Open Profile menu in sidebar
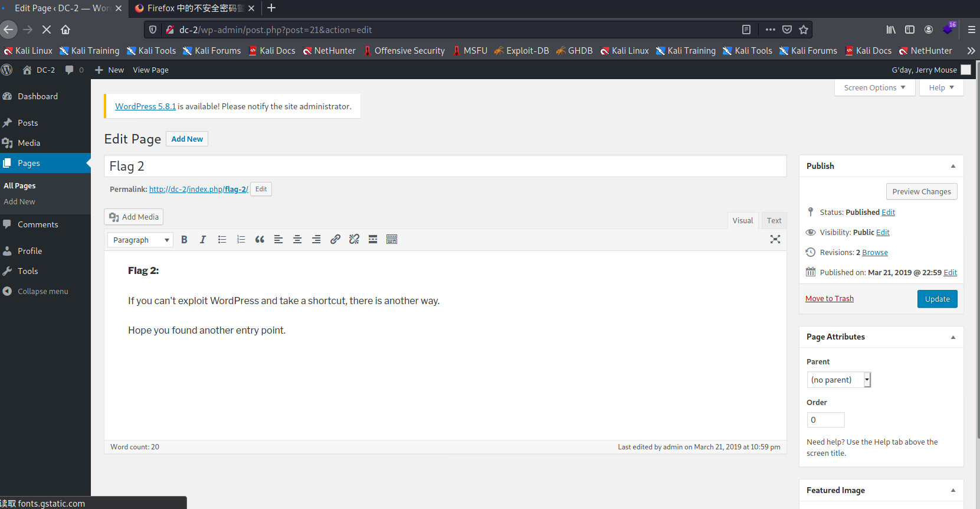Screen dimensions: 980x509 point(30,251)
